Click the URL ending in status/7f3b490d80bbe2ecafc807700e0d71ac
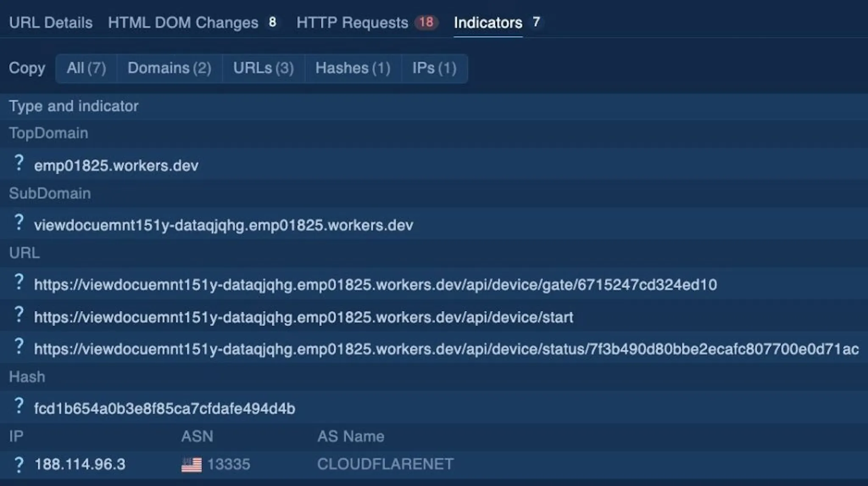Image resolution: width=868 pixels, height=486 pixels. click(446, 349)
